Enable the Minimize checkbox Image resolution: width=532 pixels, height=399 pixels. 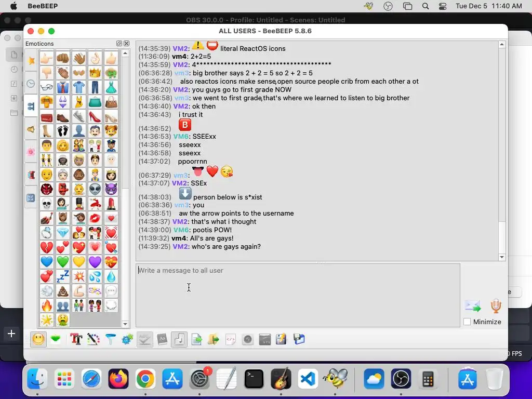click(467, 322)
